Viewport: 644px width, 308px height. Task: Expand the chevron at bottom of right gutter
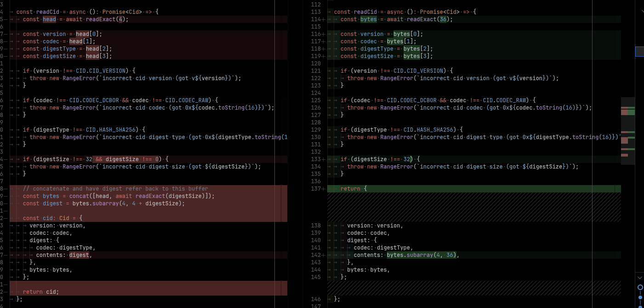click(x=640, y=278)
